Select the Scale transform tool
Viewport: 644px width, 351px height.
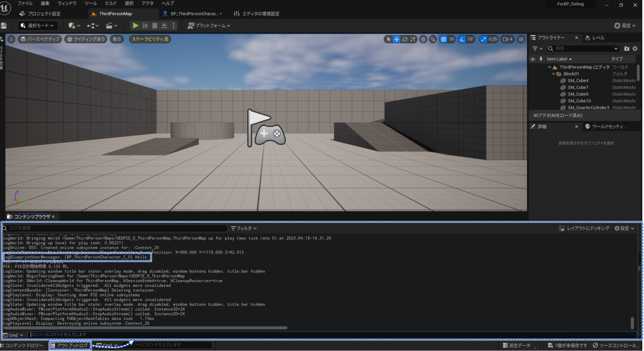(x=413, y=39)
